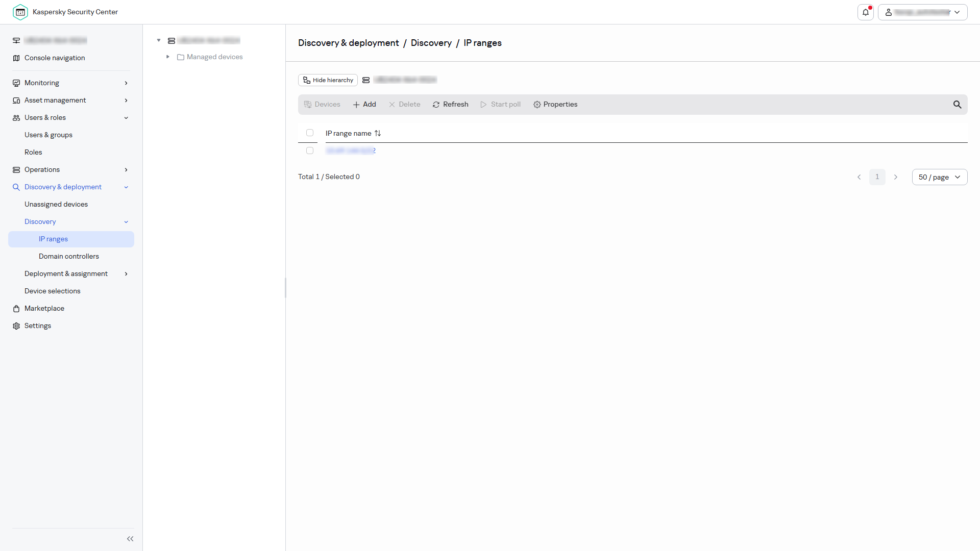Click the Marketplace bag icon
This screenshot has height=551, width=980.
coord(16,309)
